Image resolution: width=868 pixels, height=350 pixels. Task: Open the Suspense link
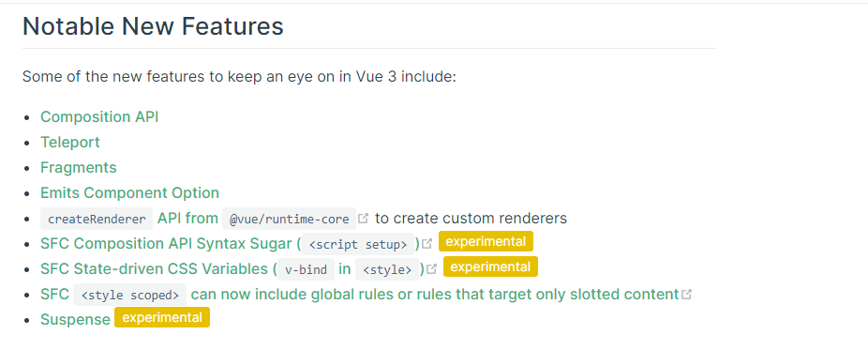point(75,320)
